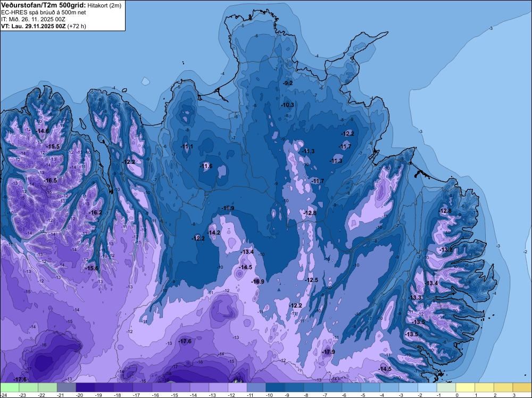The height and width of the screenshot is (398, 532).
Task: Choose the legend swatch labeled -17
Action: point(143,387)
